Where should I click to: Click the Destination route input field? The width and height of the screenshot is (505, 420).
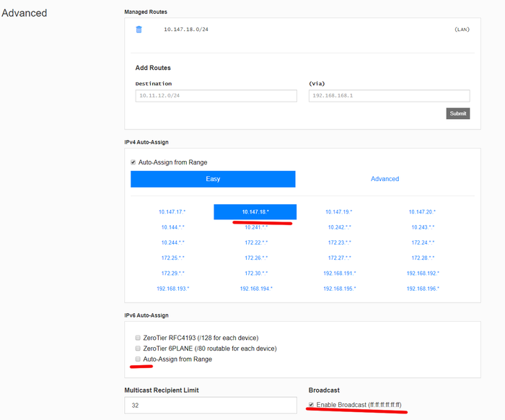tap(216, 96)
